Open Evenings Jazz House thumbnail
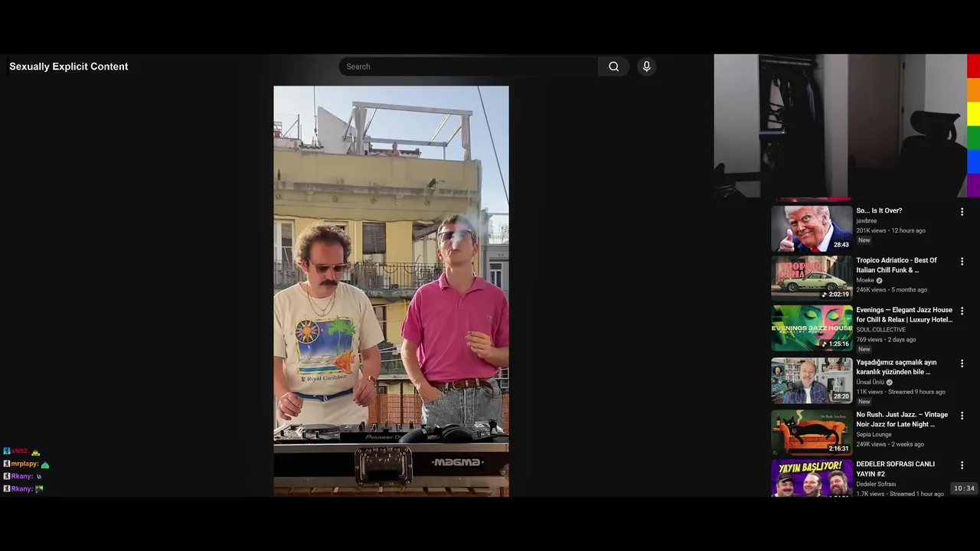The width and height of the screenshot is (980, 551). (x=812, y=328)
